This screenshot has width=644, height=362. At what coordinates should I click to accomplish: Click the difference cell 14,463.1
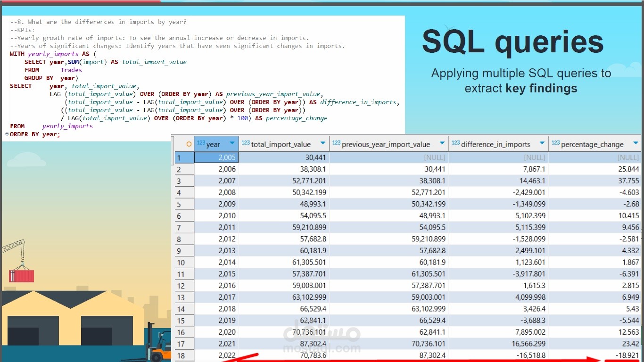[499, 181]
